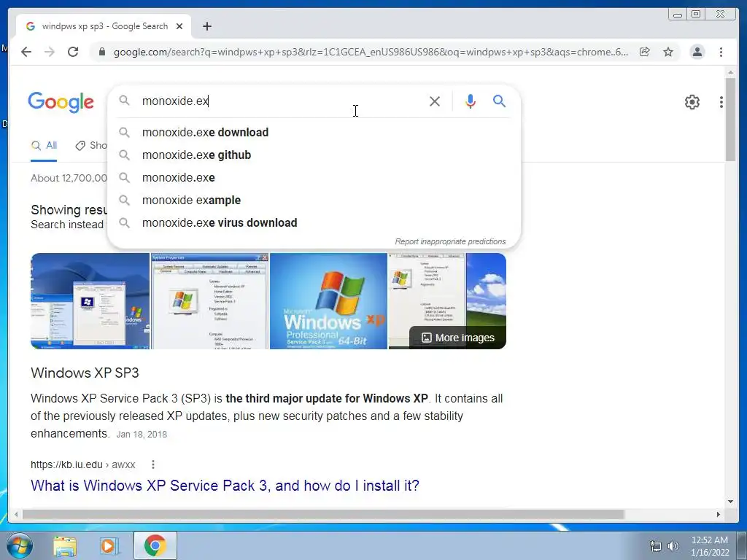This screenshot has width=747, height=560.
Task: Reload the current page
Action: [73, 52]
